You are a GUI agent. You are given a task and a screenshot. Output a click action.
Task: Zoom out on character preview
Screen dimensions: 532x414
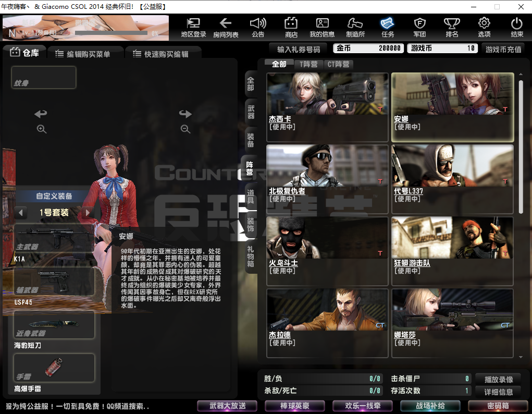point(185,129)
